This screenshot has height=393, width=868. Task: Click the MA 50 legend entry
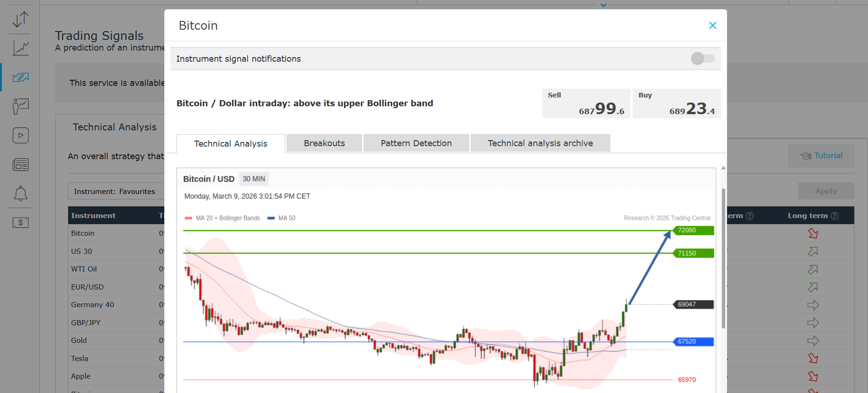click(282, 218)
